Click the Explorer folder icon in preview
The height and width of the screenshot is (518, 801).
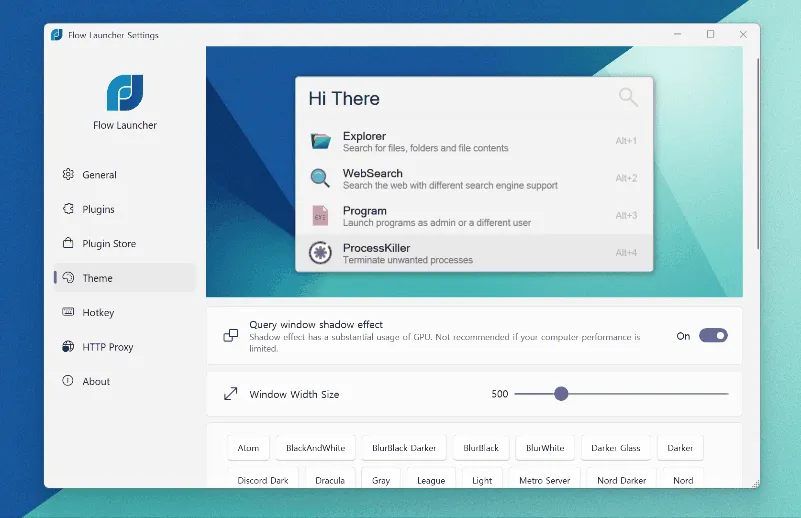(x=320, y=141)
